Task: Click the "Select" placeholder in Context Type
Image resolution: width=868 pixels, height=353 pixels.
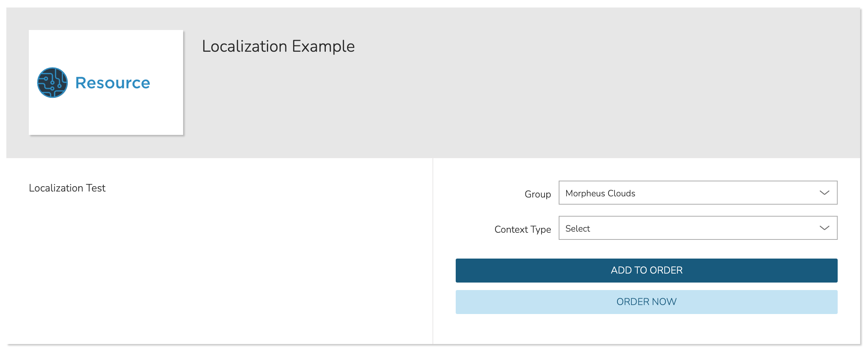Action: pyautogui.click(x=577, y=229)
